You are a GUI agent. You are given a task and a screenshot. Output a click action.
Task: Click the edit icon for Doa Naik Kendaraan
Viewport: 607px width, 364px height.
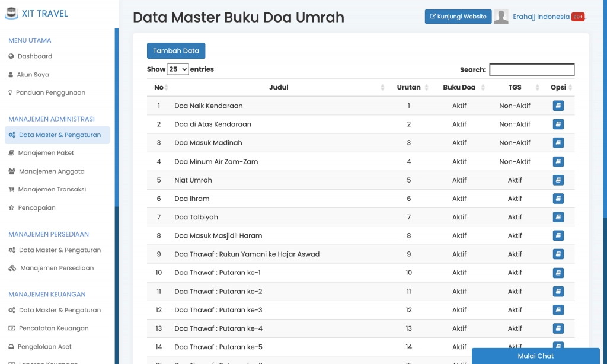click(x=558, y=106)
